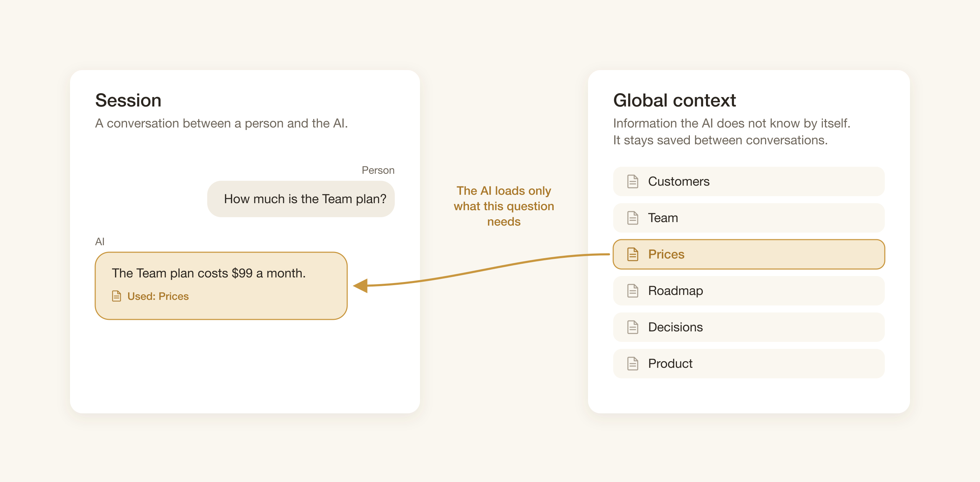
Task: Open the highlighted Prices item label
Action: click(x=666, y=254)
